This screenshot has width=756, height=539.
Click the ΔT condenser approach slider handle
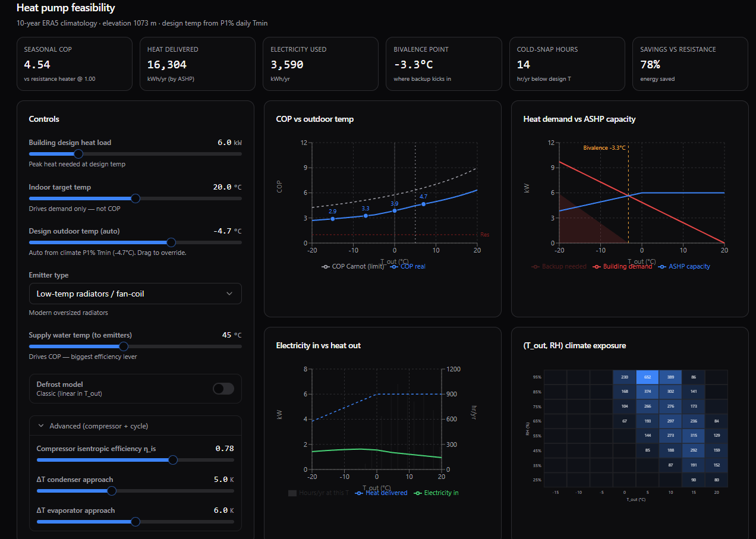click(111, 491)
